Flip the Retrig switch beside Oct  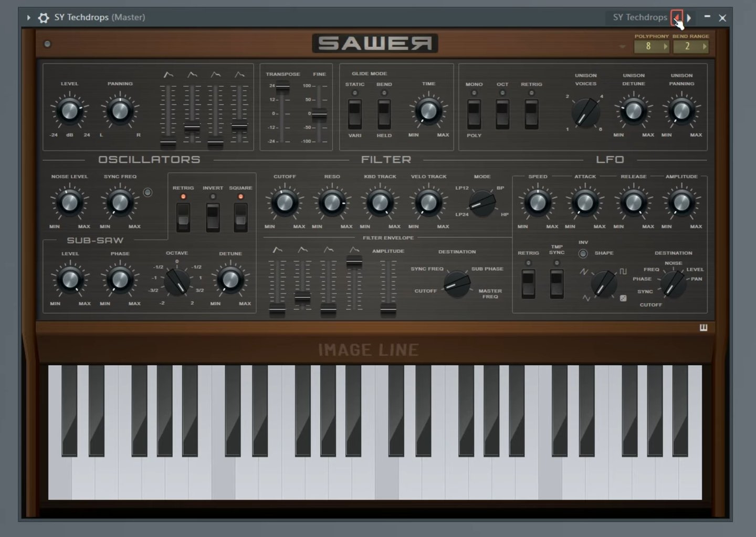pos(531,114)
